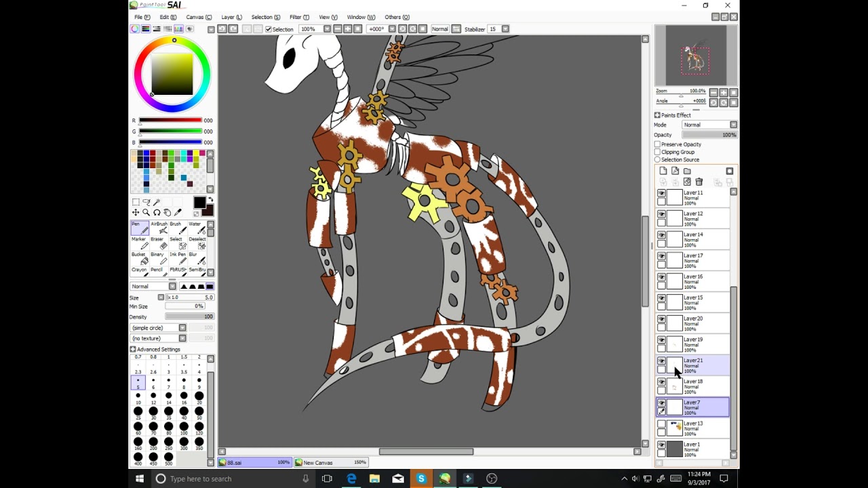Open the Layer menu

[x=231, y=17]
